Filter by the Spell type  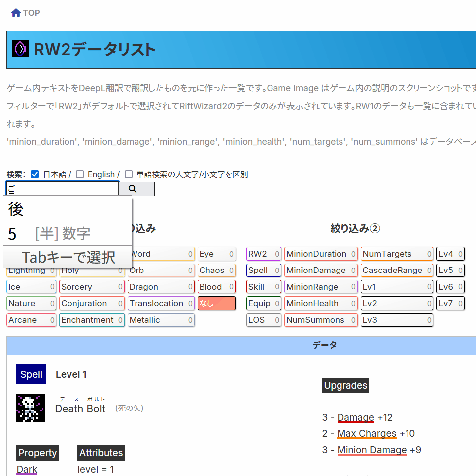[x=264, y=271]
